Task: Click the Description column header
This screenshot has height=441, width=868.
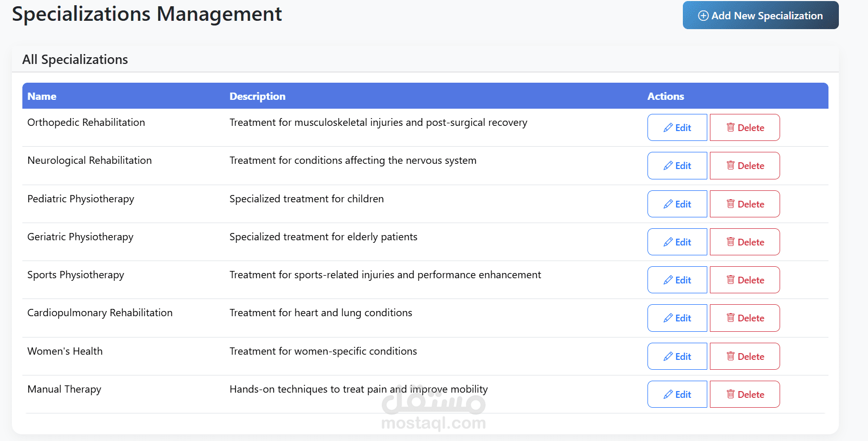Action: coord(257,96)
